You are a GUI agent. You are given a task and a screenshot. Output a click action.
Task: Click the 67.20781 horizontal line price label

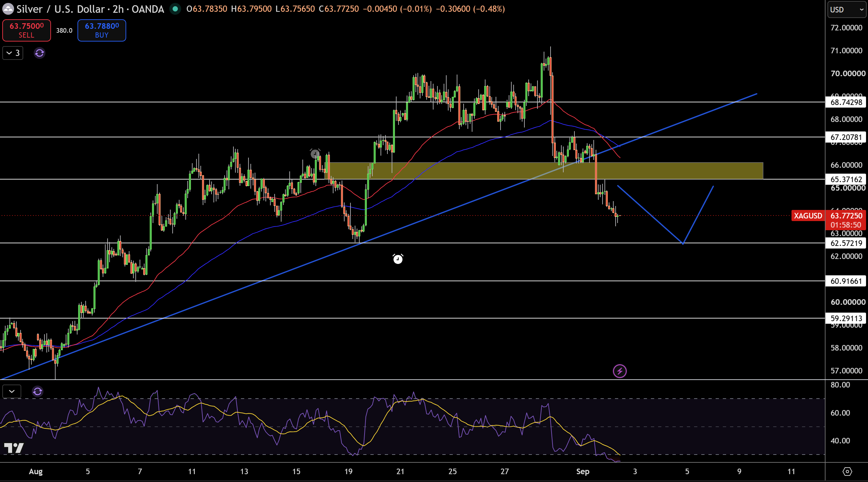[846, 137]
